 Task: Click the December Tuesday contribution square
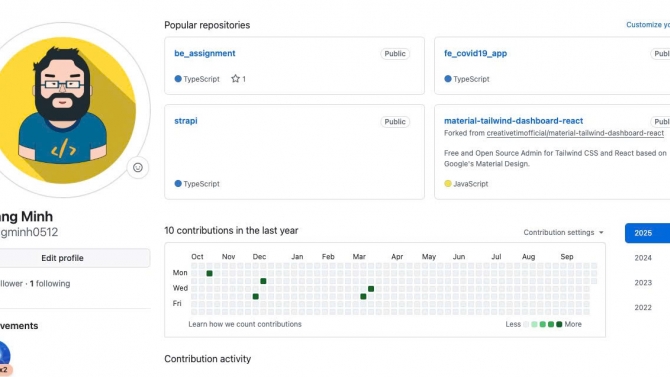click(263, 281)
